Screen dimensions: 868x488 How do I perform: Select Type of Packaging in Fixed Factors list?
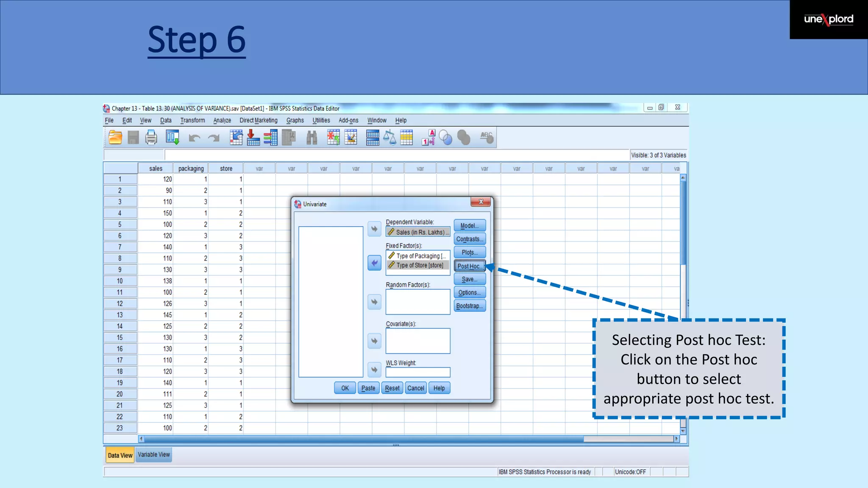[418, 256]
